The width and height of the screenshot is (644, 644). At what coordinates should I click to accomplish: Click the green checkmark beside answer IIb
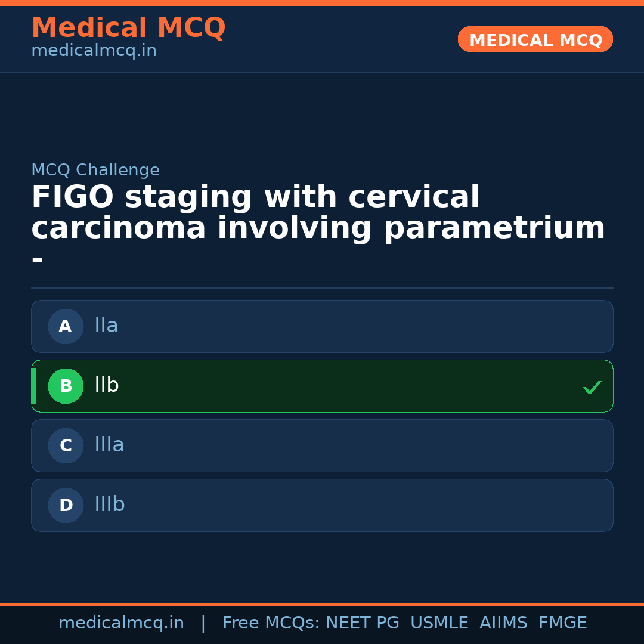[592, 387]
